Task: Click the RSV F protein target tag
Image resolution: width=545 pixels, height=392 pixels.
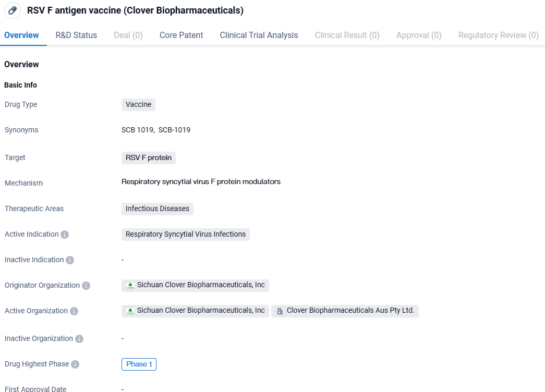Action: (x=148, y=158)
